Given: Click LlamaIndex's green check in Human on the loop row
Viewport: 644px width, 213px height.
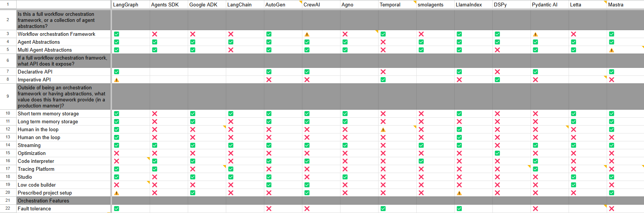Looking at the screenshot, I should click(459, 137).
